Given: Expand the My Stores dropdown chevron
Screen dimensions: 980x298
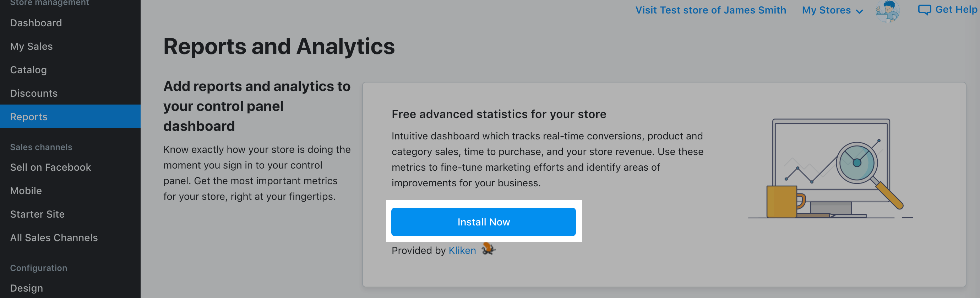Looking at the screenshot, I should [x=859, y=11].
